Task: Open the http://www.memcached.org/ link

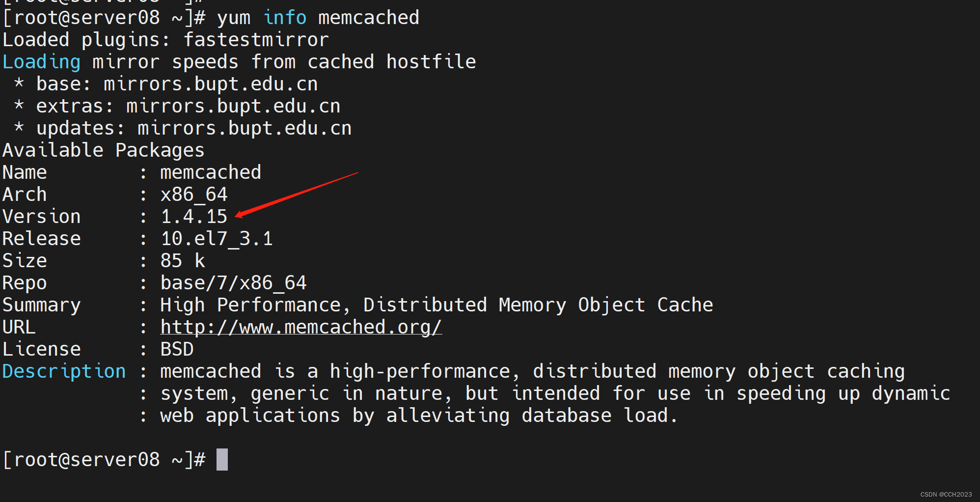Action: (301, 327)
